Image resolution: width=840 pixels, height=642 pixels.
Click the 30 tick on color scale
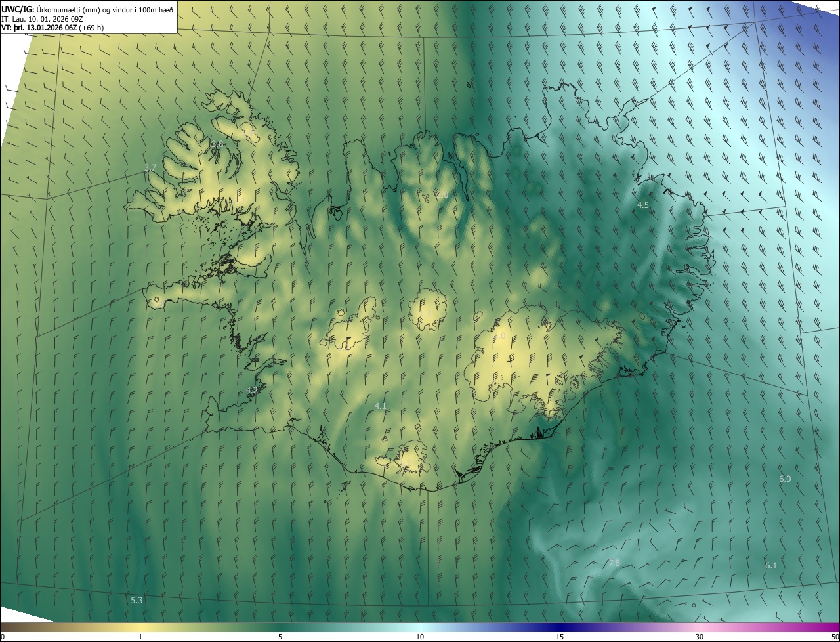point(700,637)
